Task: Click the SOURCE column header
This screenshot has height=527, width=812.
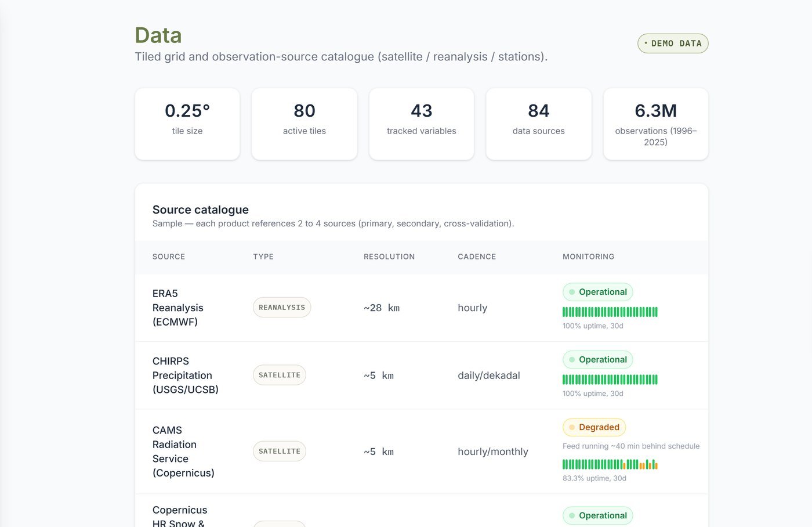Action: (169, 257)
